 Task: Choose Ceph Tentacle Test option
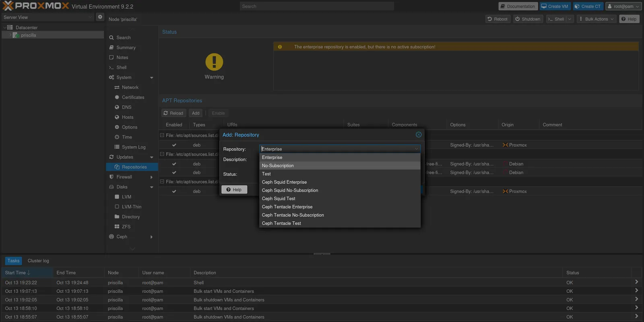340,223
